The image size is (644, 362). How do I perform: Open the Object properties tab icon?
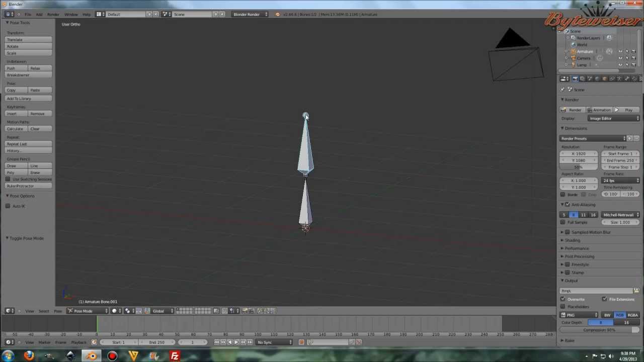[x=604, y=78]
